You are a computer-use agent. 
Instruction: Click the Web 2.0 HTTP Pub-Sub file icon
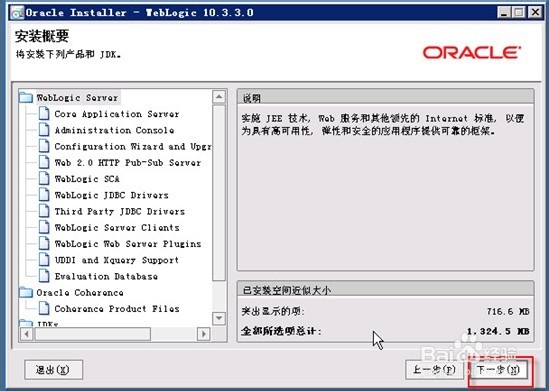pos(44,162)
